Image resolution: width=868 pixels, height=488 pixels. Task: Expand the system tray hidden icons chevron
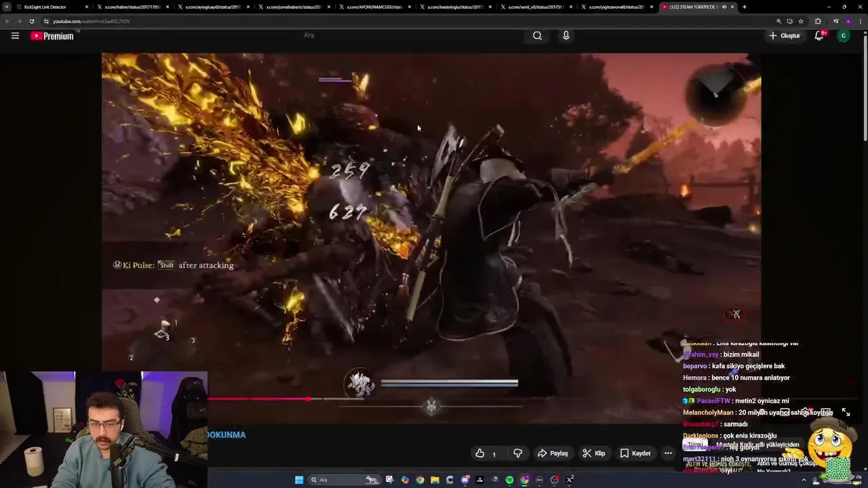coord(805,481)
